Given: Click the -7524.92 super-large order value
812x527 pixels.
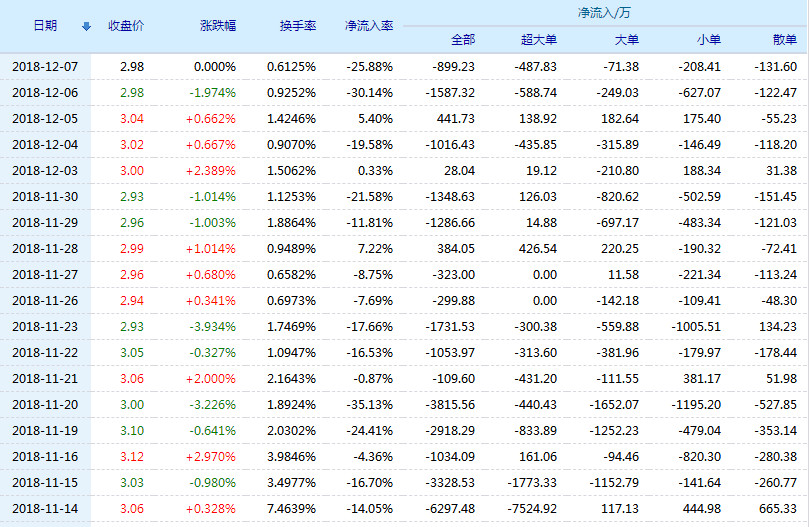Looking at the screenshot, I should tap(530, 509).
